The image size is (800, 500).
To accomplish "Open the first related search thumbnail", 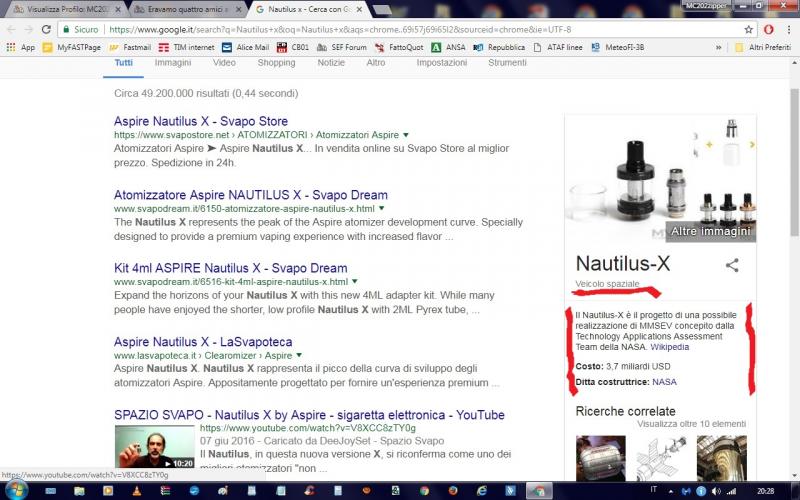I will coord(601,458).
